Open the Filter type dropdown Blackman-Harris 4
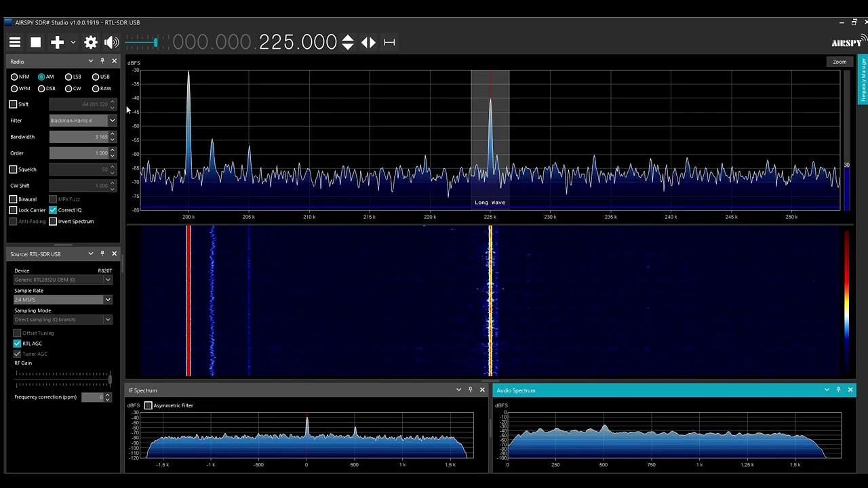Image resolution: width=868 pixels, height=488 pixels. (83, 121)
